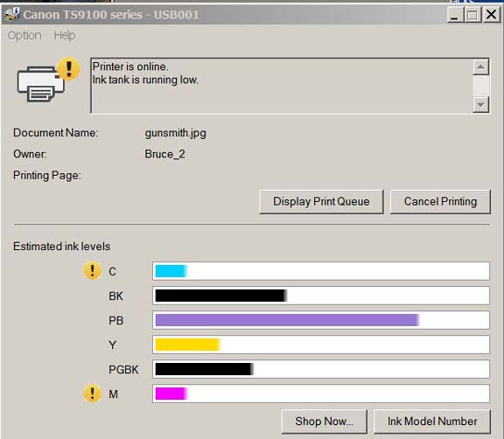Click the status message scroll up arrow
Image resolution: width=504 pixels, height=439 pixels.
tap(480, 66)
